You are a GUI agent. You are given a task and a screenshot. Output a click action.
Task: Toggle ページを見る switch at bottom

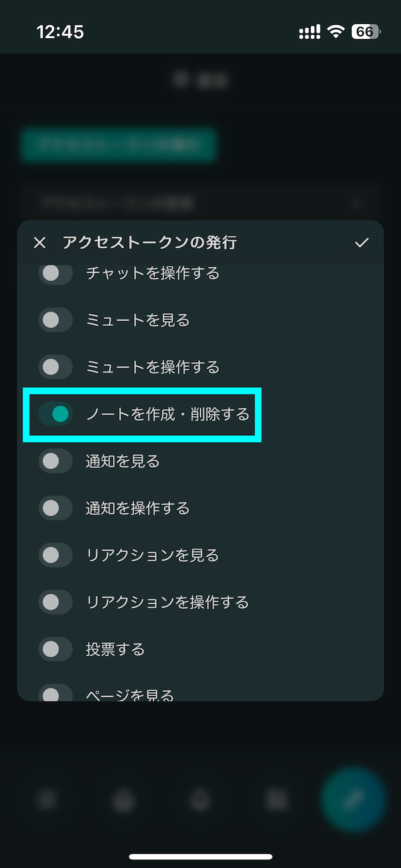[x=56, y=693]
